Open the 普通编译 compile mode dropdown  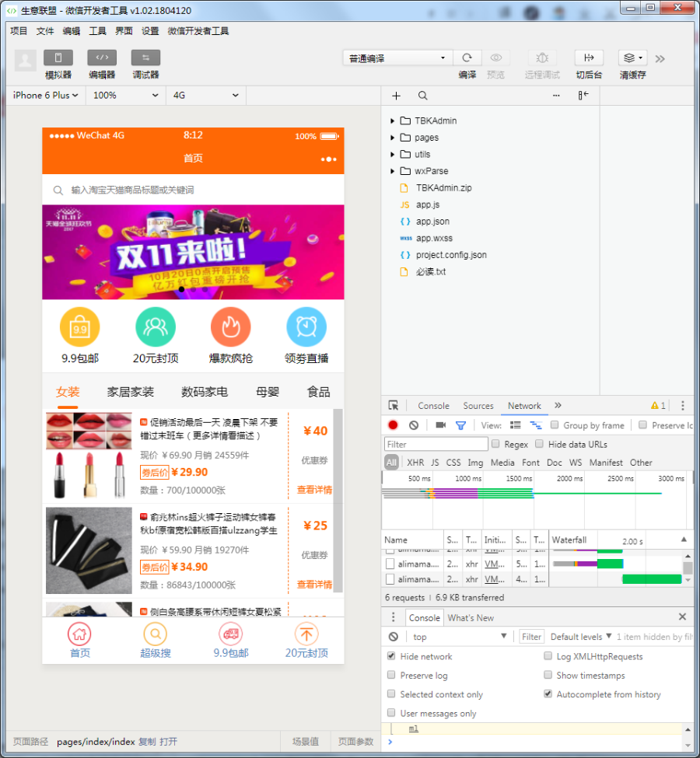click(x=397, y=58)
